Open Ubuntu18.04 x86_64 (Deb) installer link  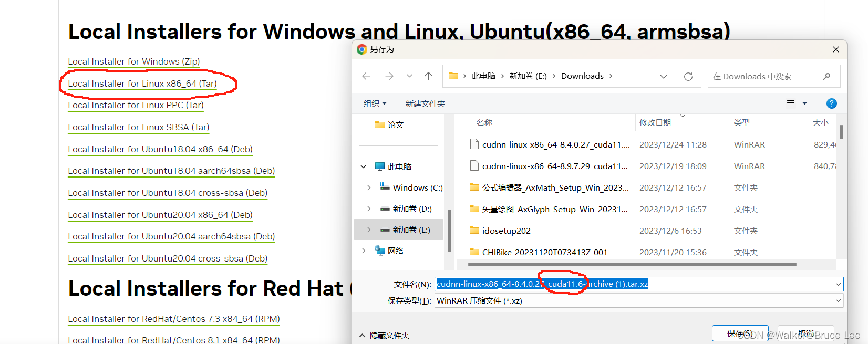(160, 149)
